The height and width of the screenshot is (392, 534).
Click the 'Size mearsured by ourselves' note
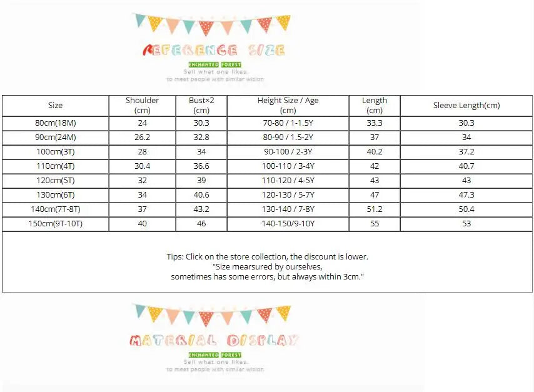[x=267, y=266]
